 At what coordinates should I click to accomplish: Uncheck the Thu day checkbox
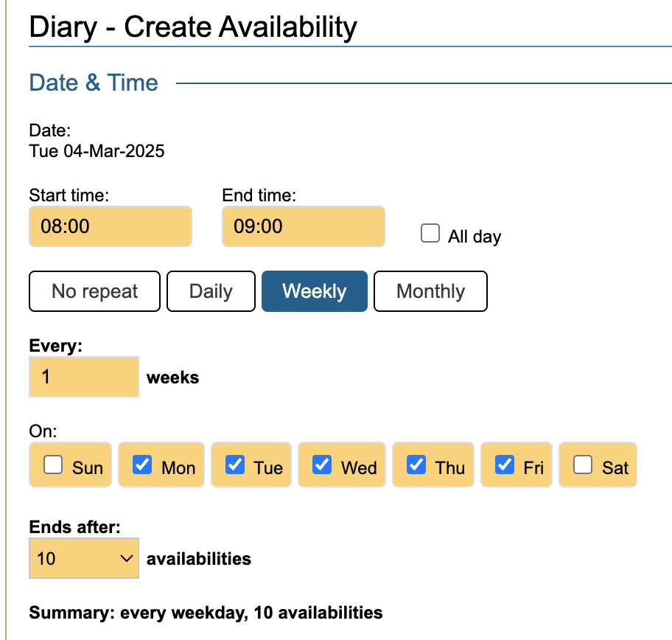pyautogui.click(x=416, y=465)
